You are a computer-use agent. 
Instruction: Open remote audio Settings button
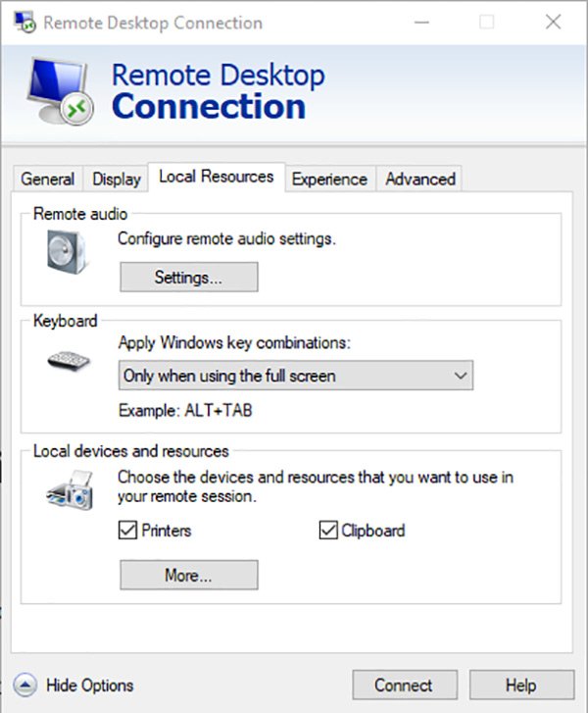point(188,278)
